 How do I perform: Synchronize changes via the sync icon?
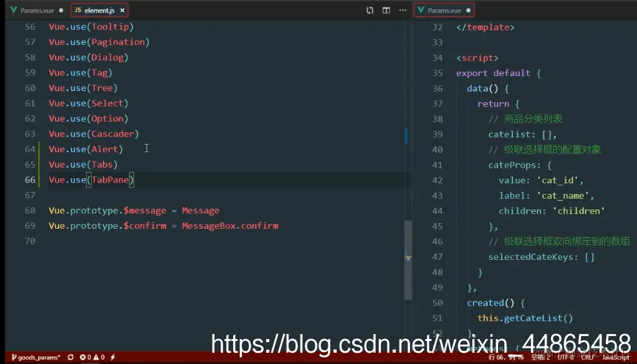coord(70,357)
